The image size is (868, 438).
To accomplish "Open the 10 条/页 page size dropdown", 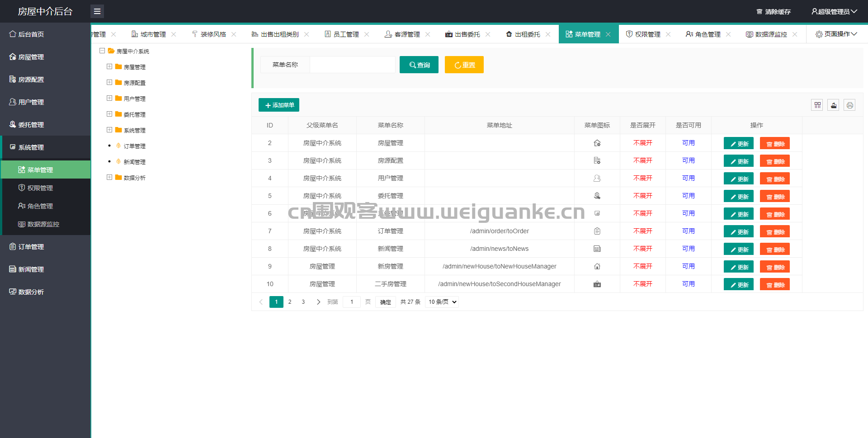I will (442, 302).
